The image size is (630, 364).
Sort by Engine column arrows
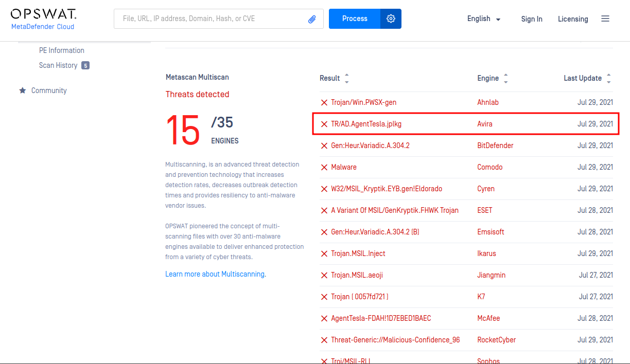pyautogui.click(x=506, y=78)
